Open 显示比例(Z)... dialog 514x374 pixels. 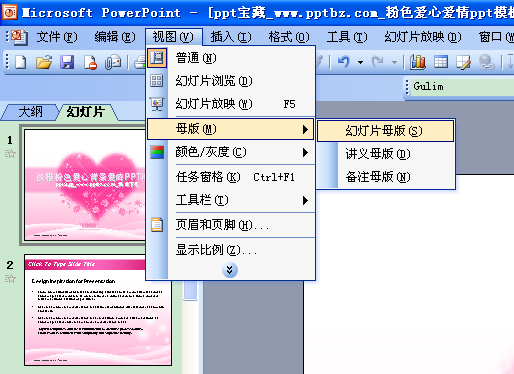231,249
